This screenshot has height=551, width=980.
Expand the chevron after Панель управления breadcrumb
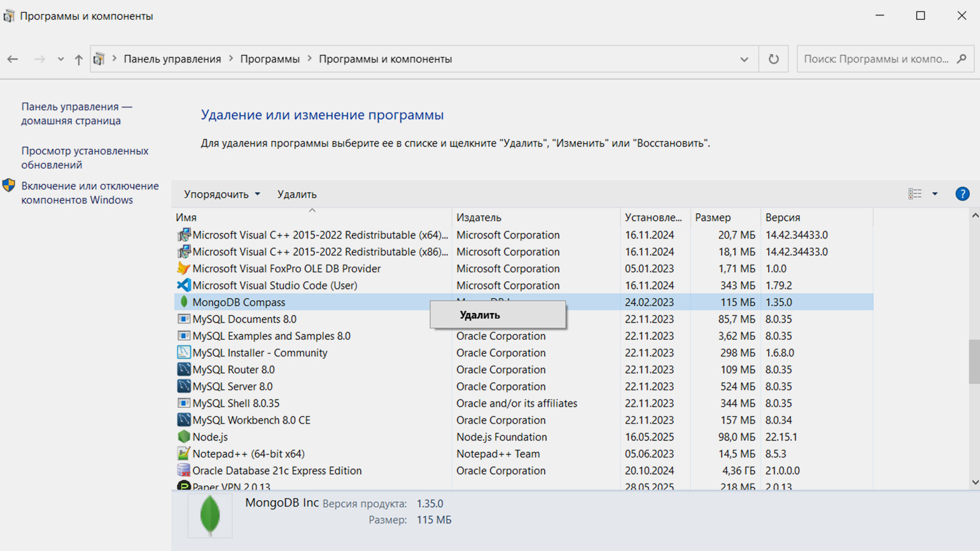tap(231, 59)
